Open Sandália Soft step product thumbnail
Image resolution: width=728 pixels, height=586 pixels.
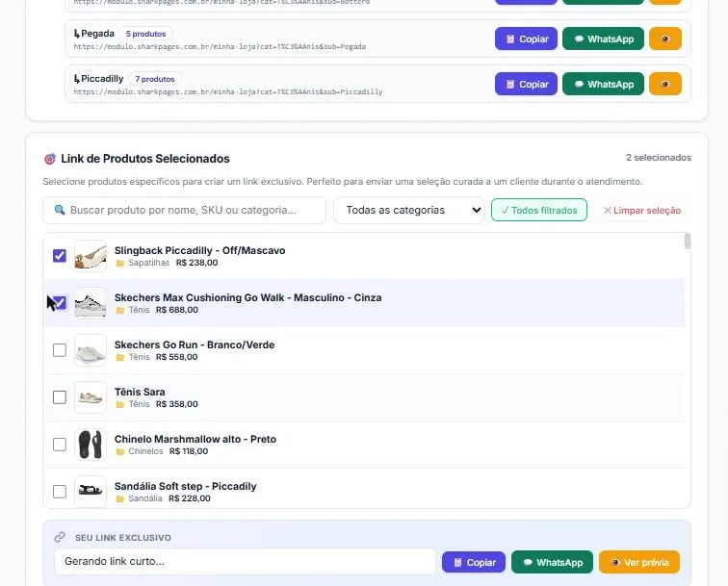[91, 492]
